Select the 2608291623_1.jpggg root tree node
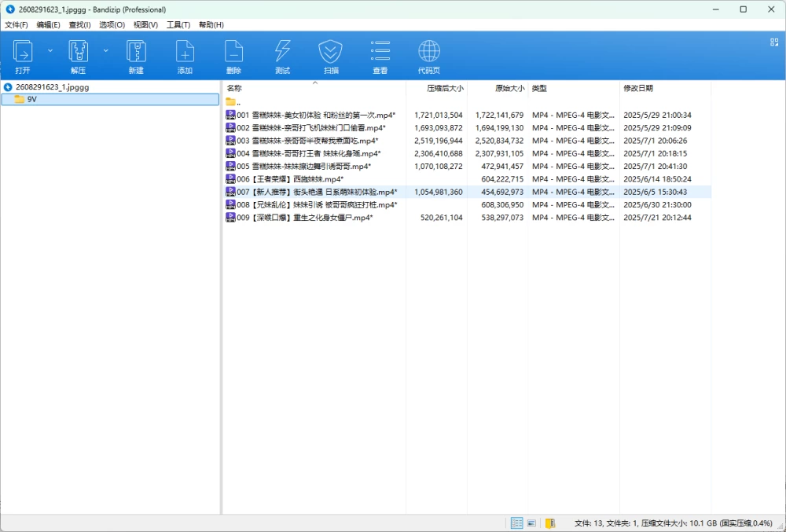Viewport: 786px width, 532px height. tap(52, 87)
